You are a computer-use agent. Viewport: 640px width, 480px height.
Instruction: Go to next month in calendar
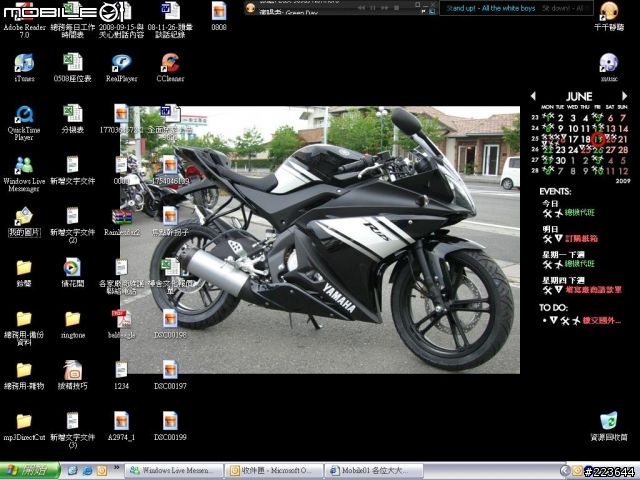point(624,96)
